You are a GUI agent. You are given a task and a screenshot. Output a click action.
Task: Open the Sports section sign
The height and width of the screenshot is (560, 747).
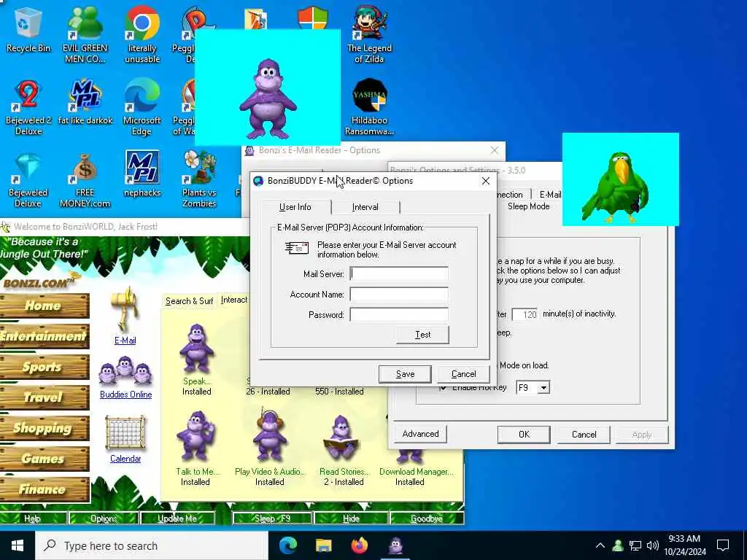[44, 367]
